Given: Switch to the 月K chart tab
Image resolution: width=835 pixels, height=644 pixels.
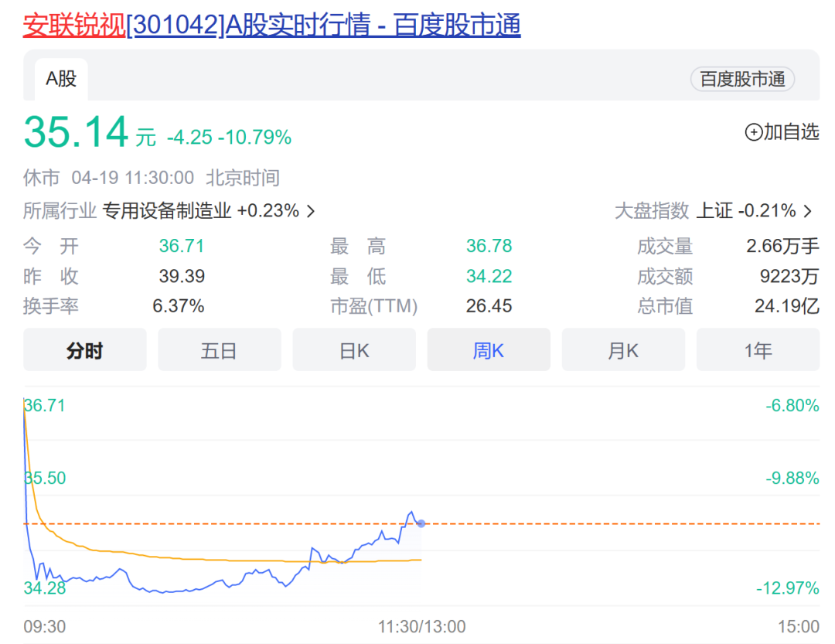Looking at the screenshot, I should tap(624, 350).
